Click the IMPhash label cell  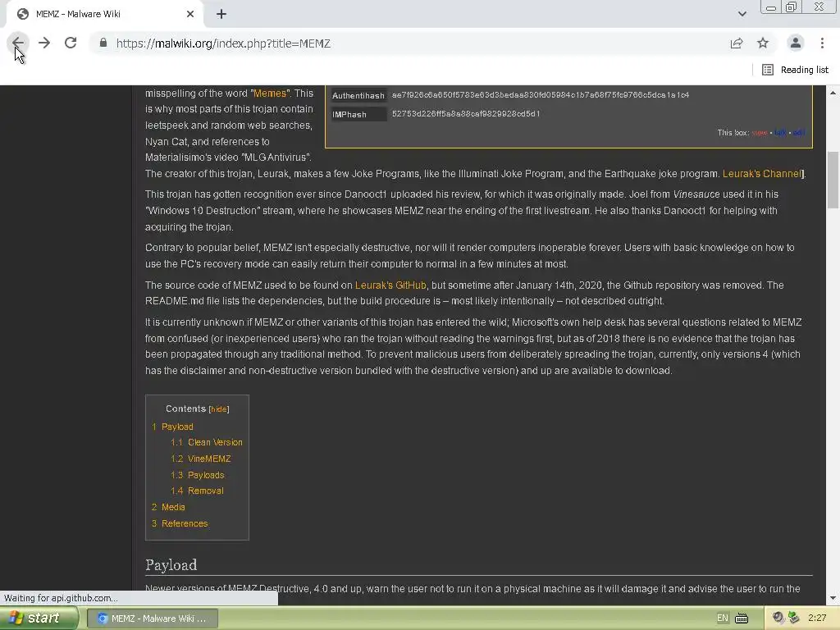(358, 114)
